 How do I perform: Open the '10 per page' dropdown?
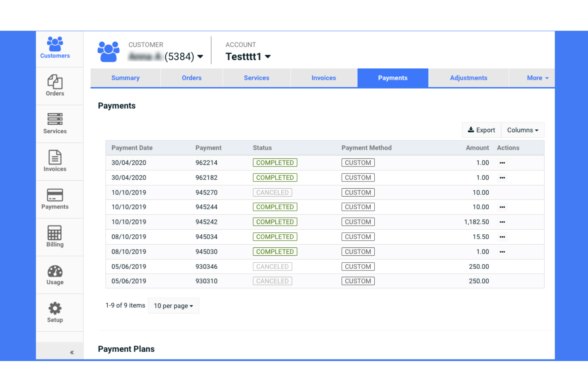tap(173, 306)
